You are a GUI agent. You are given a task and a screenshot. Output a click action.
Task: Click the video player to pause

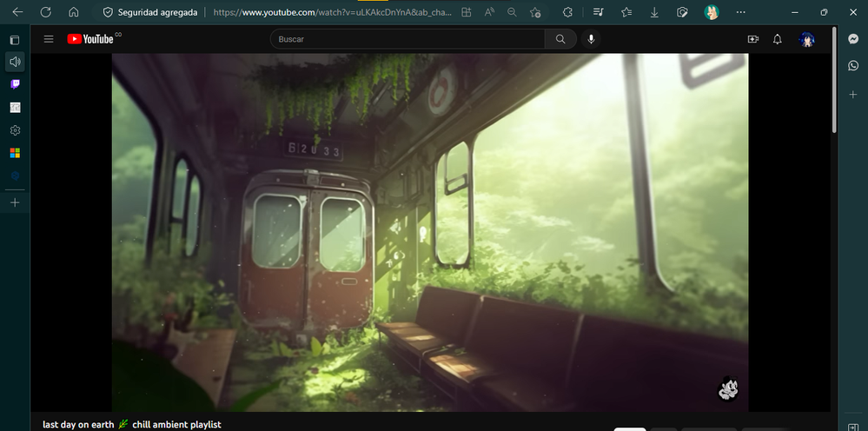click(x=430, y=232)
